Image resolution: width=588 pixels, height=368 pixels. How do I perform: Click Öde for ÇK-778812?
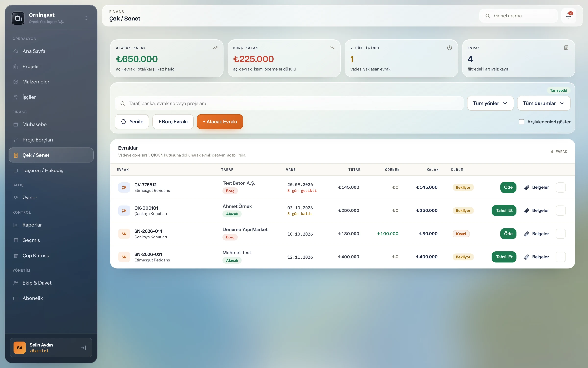pos(508,187)
